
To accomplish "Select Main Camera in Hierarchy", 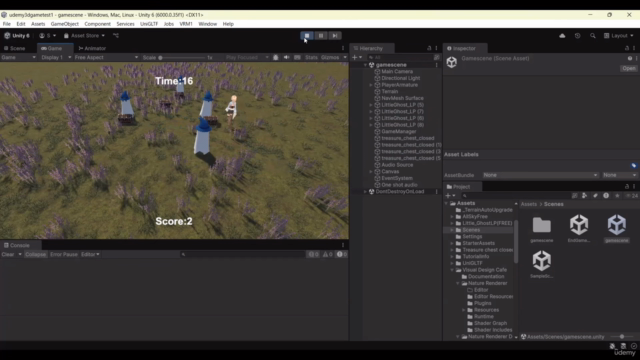I will pyautogui.click(x=397, y=71).
